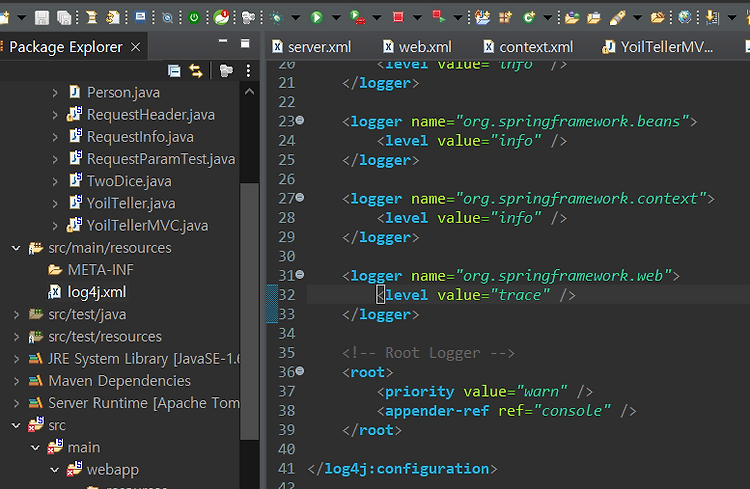
Task: Open the Search dropdown arrow
Action: coord(637,18)
